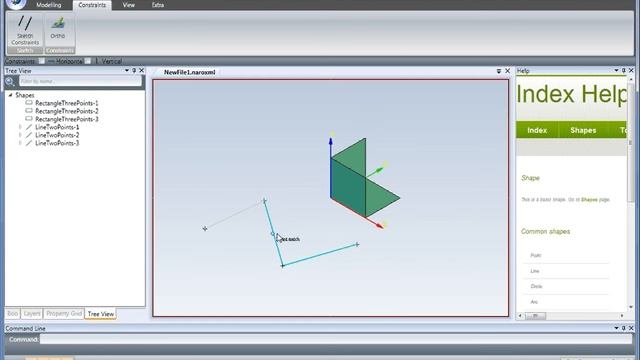
Task: Follow the Shapes page link in Help
Action: point(589,200)
